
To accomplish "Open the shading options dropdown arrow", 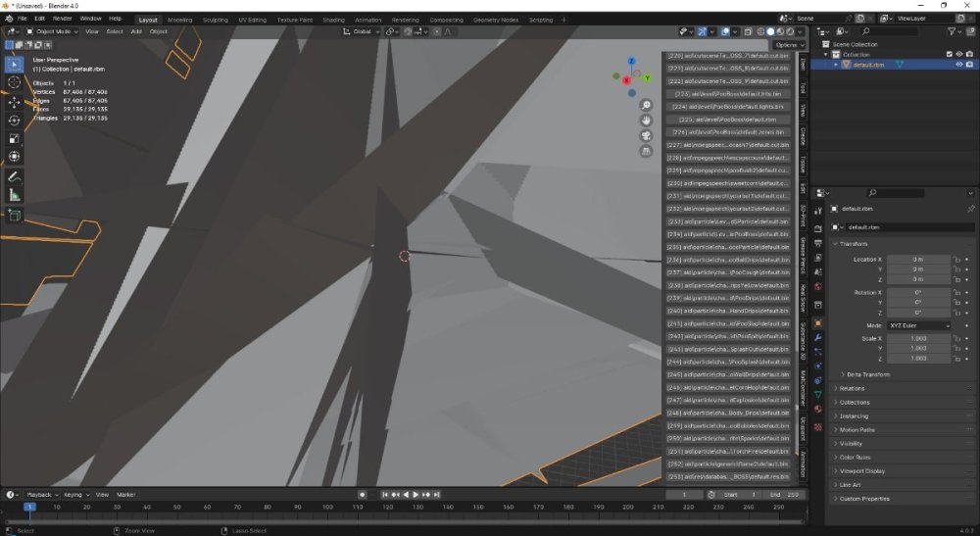I will pyautogui.click(x=800, y=31).
